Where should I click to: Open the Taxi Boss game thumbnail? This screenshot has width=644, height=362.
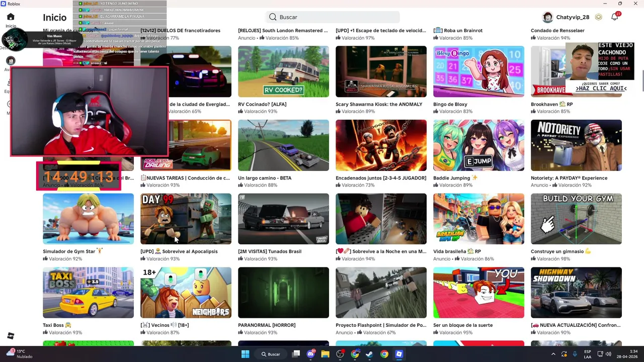(88, 293)
